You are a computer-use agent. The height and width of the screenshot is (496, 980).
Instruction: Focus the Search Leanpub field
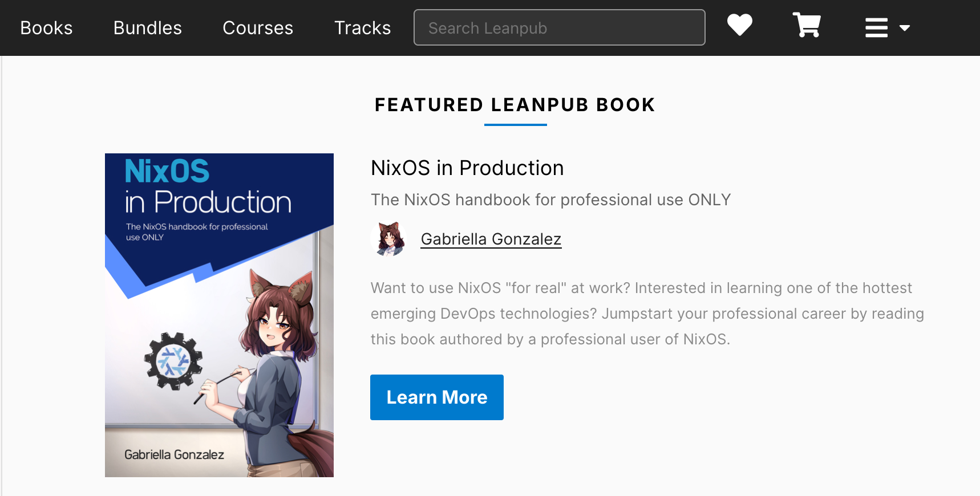coord(559,27)
